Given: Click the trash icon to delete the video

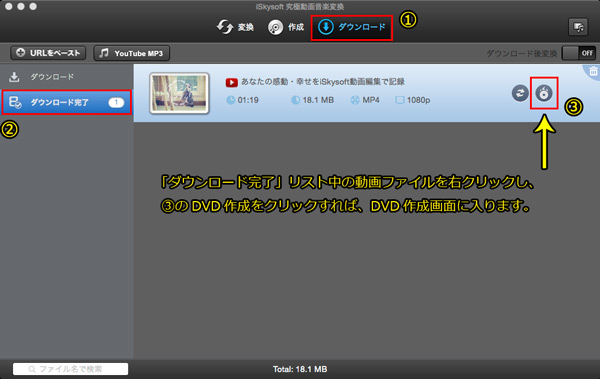Looking at the screenshot, I should tap(593, 72).
